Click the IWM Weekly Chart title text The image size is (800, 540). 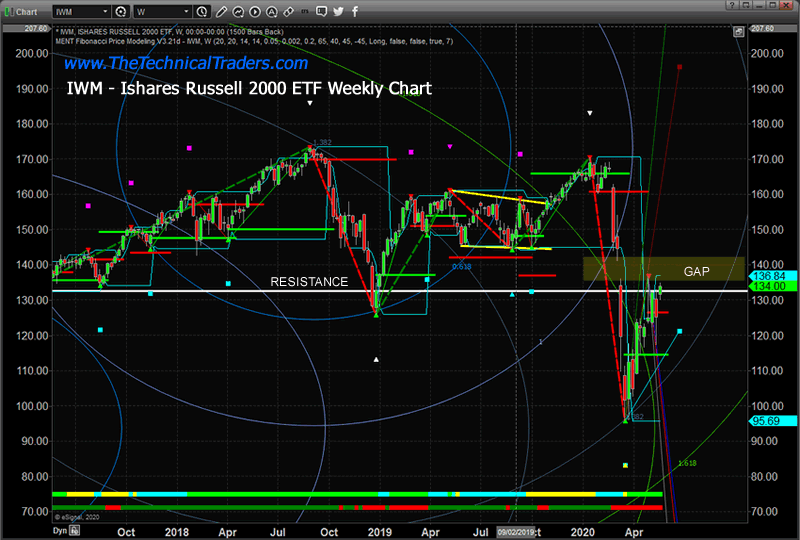[x=249, y=88]
